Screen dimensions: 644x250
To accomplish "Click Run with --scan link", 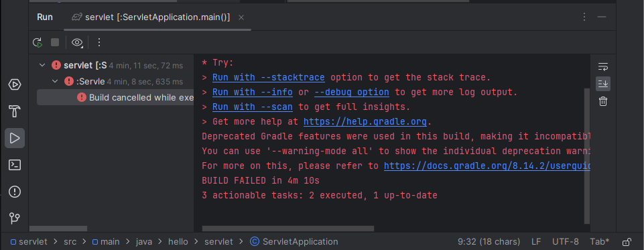I will click(253, 107).
